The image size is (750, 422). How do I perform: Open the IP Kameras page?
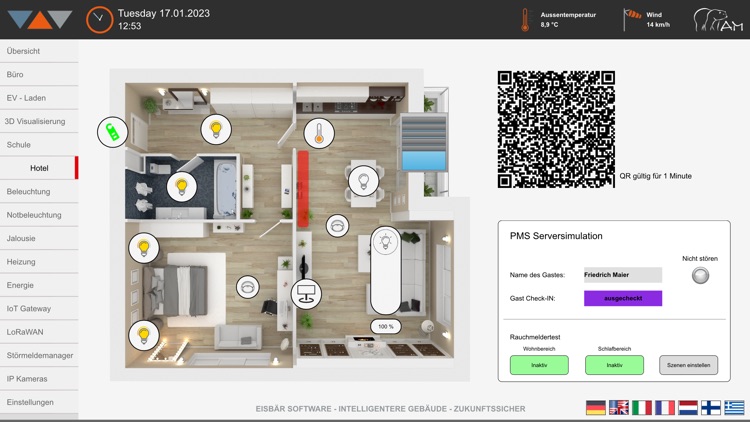[39, 378]
